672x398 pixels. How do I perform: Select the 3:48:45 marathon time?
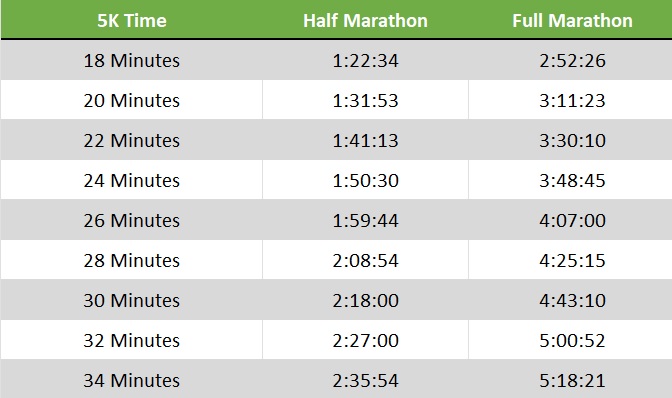point(572,180)
